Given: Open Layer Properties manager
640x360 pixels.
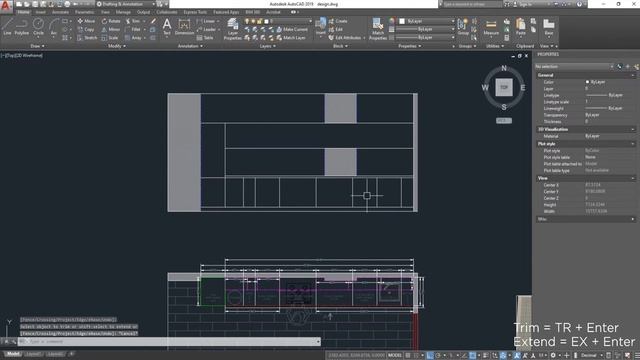Looking at the screenshot, I should click(x=233, y=29).
